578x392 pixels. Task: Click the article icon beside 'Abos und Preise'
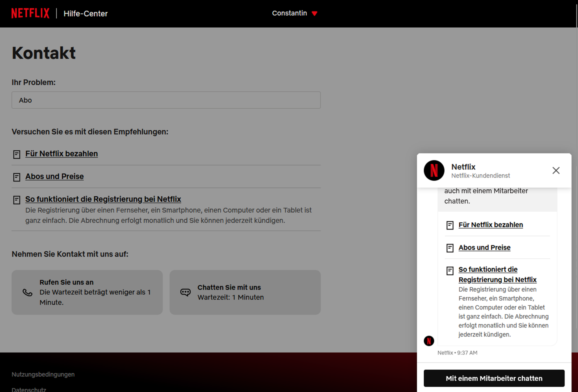click(17, 177)
